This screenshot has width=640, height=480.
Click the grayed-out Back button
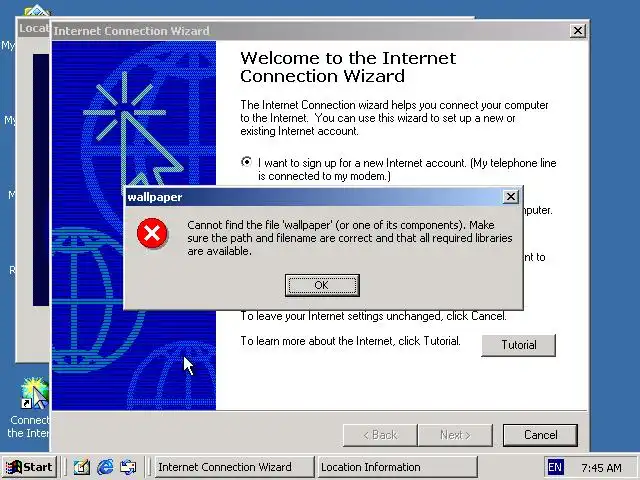pyautogui.click(x=380, y=435)
